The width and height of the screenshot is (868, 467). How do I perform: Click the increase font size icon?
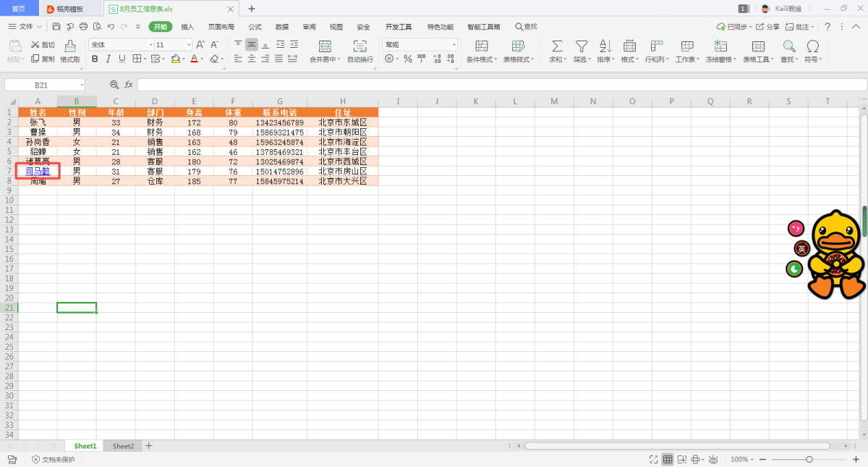coord(200,45)
